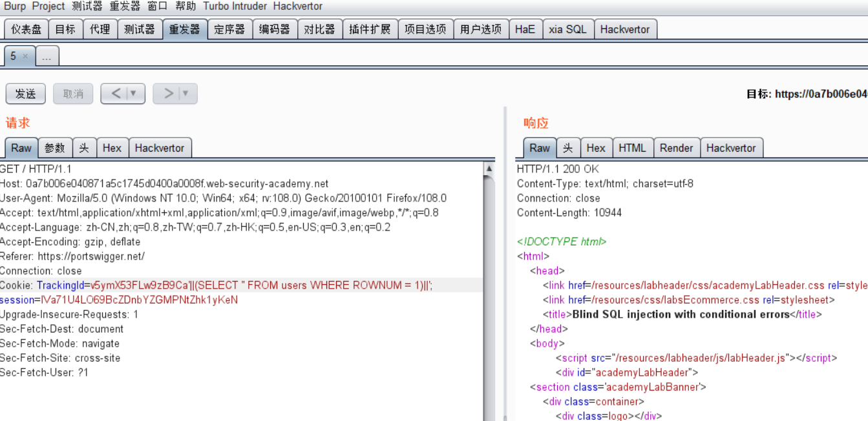Image resolution: width=868 pixels, height=421 pixels.
Task: Open the 重发器 menu in menu bar
Action: pyautogui.click(x=125, y=6)
